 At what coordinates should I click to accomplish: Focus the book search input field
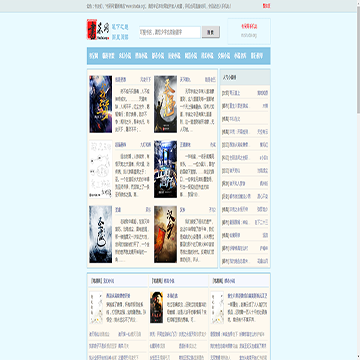click(170, 32)
